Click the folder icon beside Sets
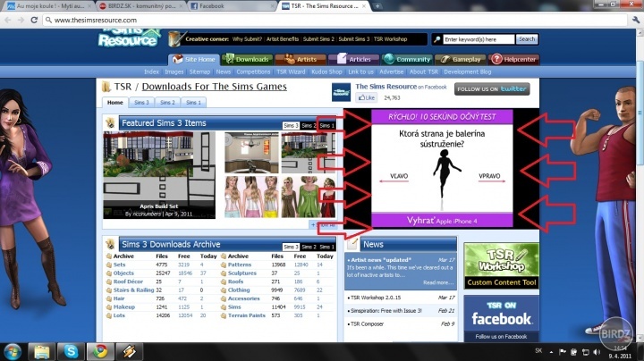This screenshot has height=361, width=644. 109,265
